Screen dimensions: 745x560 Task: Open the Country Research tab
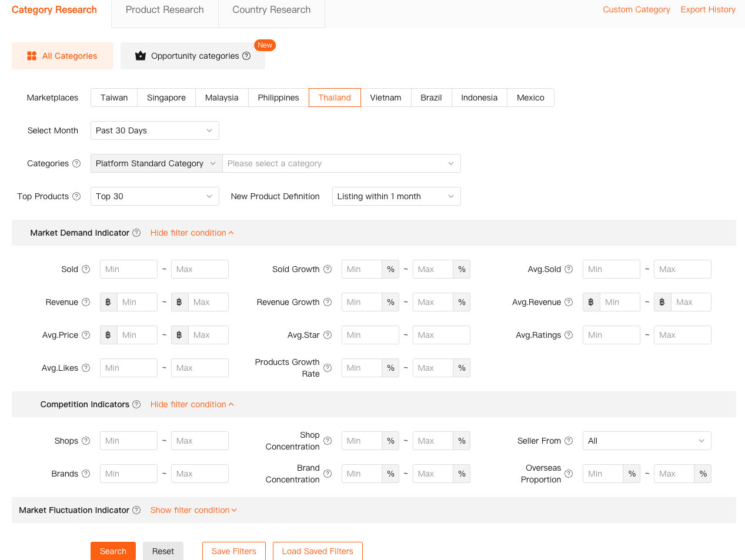point(271,9)
